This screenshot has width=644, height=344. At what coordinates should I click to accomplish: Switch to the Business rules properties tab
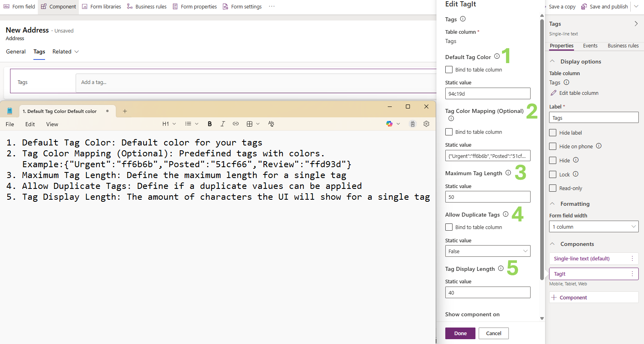tap(623, 46)
